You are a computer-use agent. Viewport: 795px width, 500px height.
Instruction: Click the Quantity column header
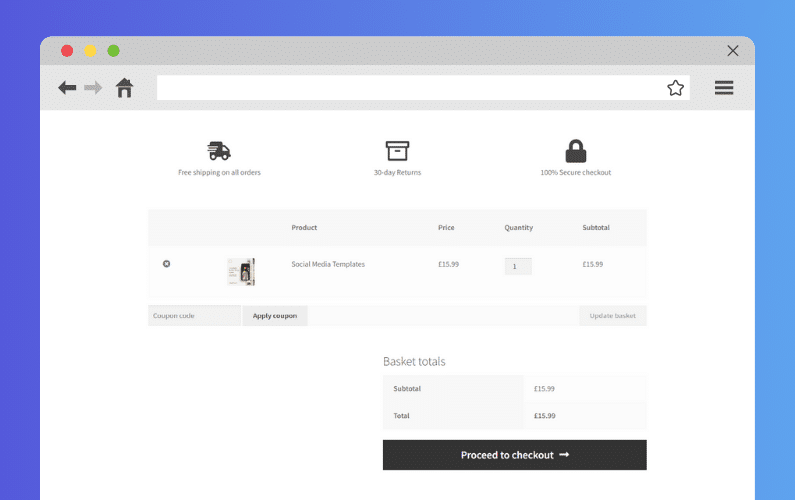(x=519, y=228)
